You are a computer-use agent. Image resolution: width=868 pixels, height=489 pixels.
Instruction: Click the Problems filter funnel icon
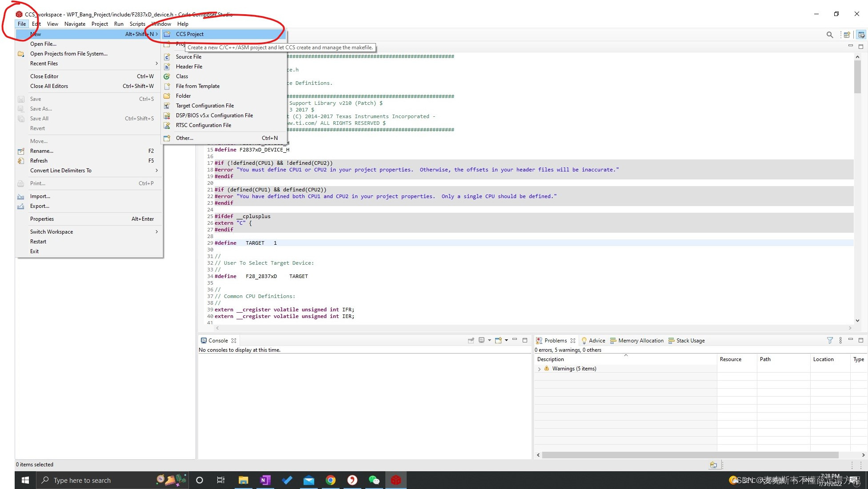tap(830, 340)
